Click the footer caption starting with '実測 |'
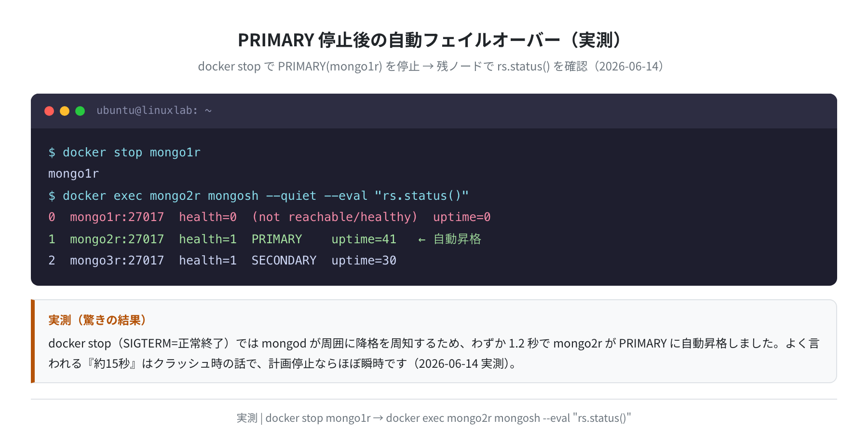 tap(434, 418)
